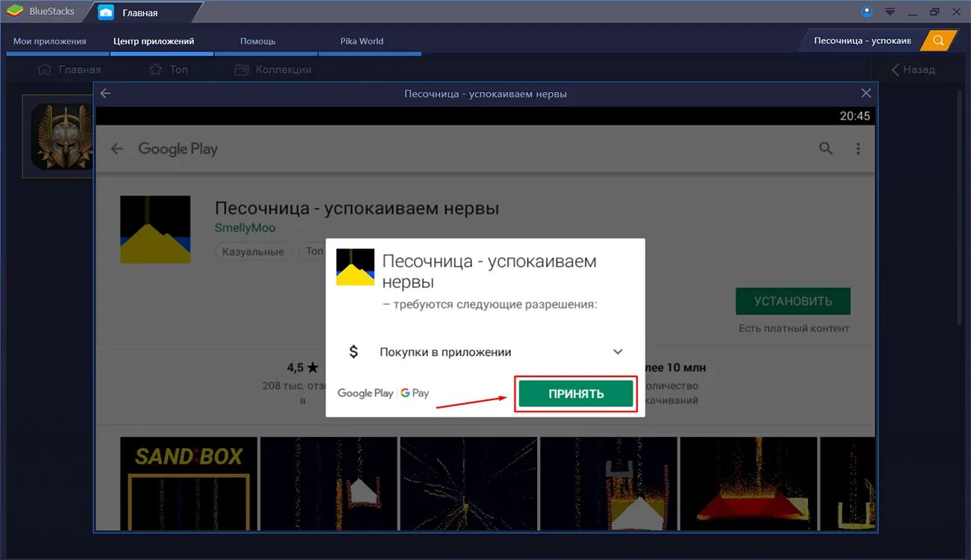
Task: Open the screenshot with radiating lines
Action: click(468, 484)
